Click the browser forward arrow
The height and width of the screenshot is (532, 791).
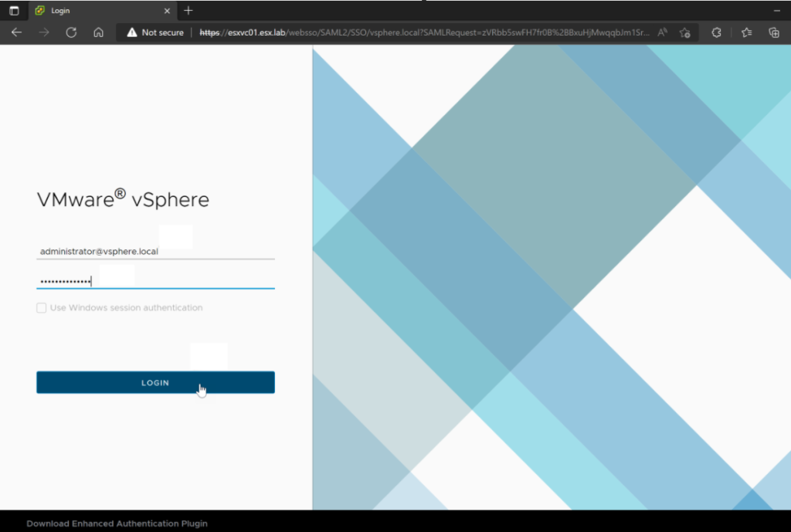pyautogui.click(x=44, y=32)
